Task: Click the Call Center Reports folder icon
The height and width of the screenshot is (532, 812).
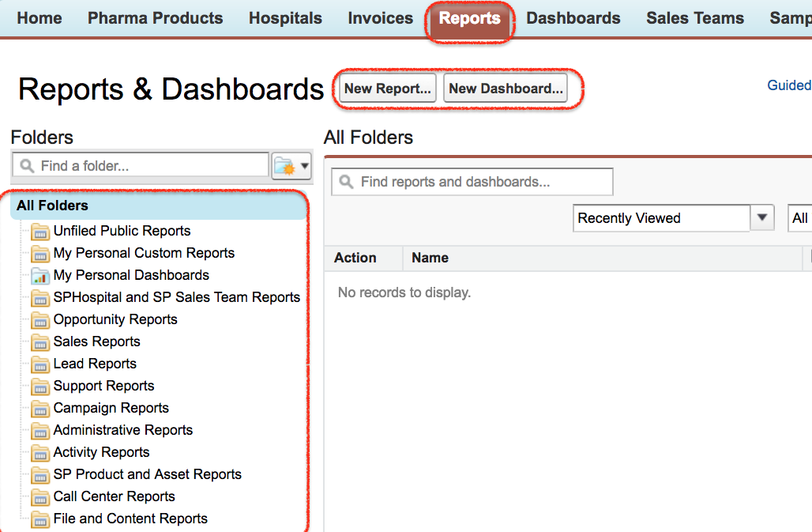Action: pyautogui.click(x=39, y=497)
